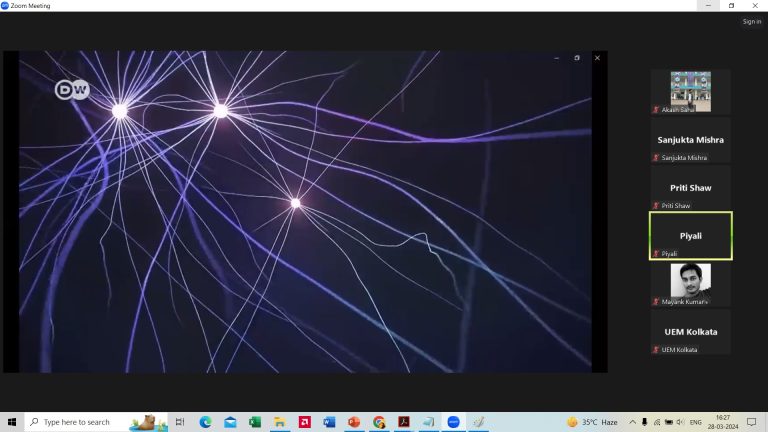Image resolution: width=768 pixels, height=432 pixels.
Task: Open Google Chrome from taskbar
Action: point(379,422)
